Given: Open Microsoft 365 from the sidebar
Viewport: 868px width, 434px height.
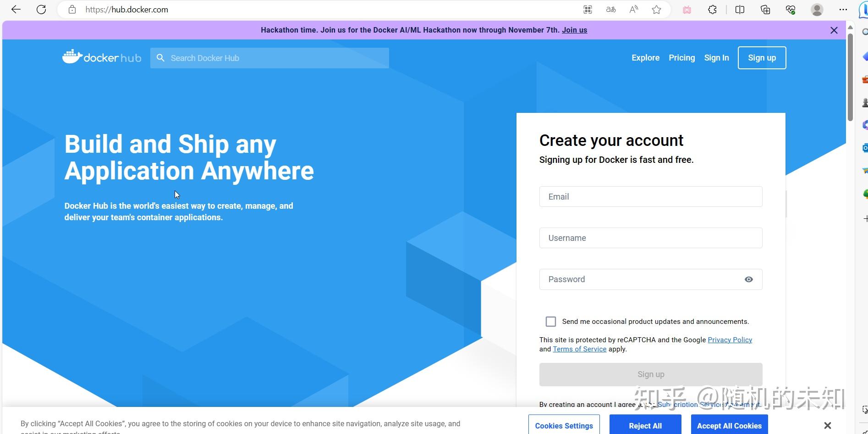Looking at the screenshot, I should (864, 125).
